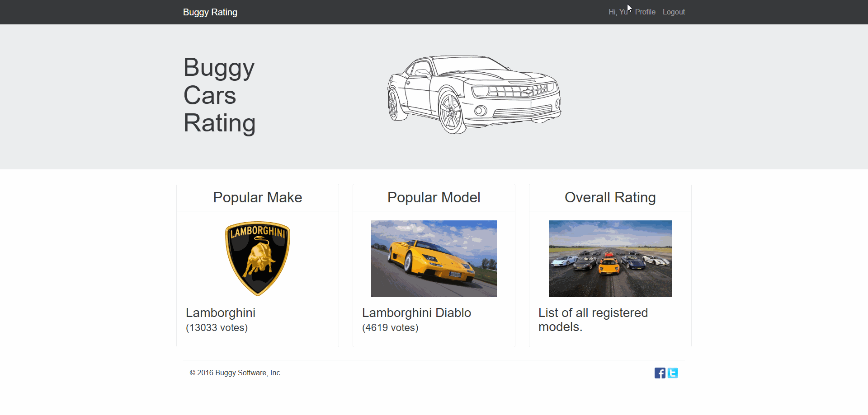Click the 'Popular Model' card heading
Image resolution: width=868 pixels, height=415 pixels.
pos(434,197)
